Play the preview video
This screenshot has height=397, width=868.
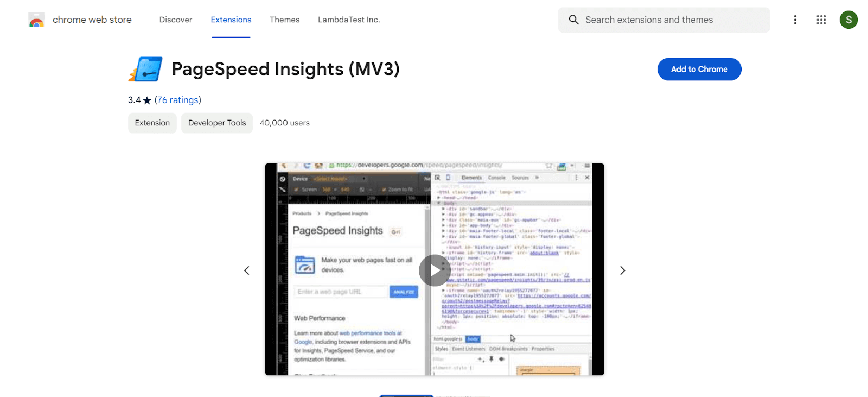tap(435, 270)
